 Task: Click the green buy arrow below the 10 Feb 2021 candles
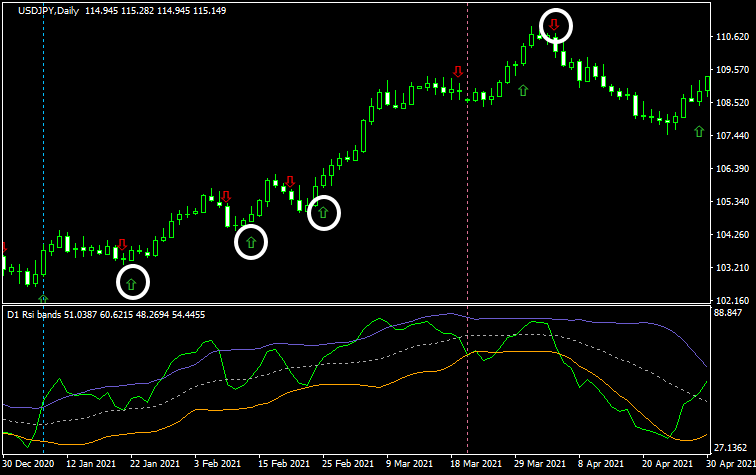(x=251, y=242)
